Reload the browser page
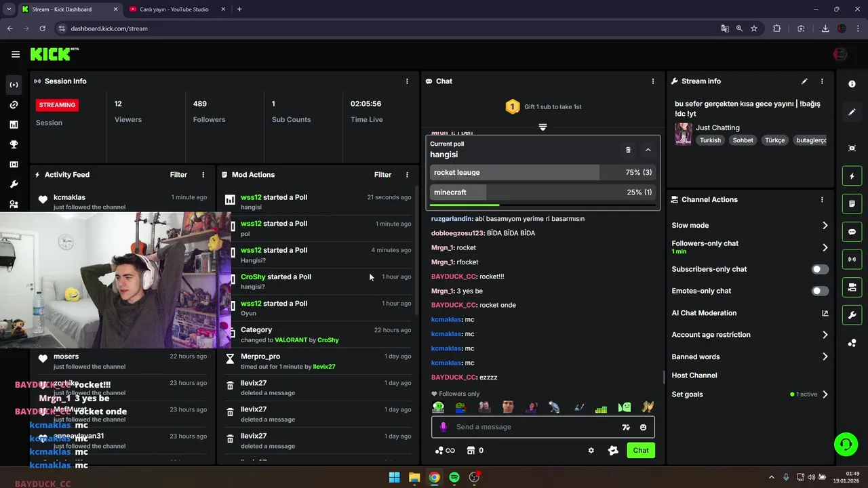Screen dimensions: 868x488 (42, 28)
